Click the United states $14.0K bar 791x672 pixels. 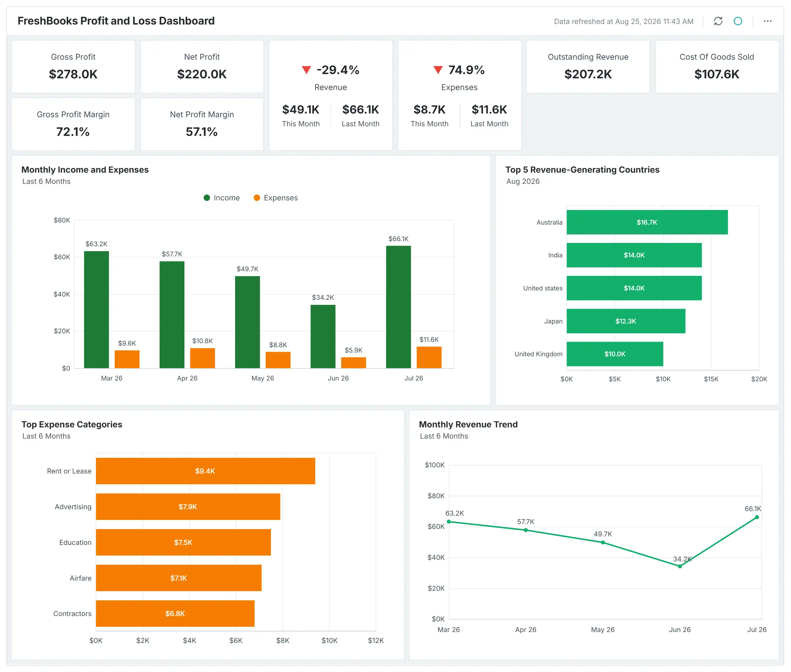(634, 288)
